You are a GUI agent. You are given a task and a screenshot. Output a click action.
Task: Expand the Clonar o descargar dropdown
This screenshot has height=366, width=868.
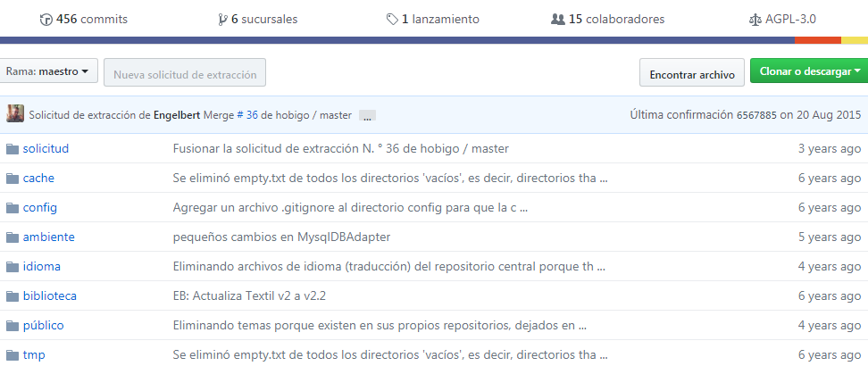coord(809,71)
